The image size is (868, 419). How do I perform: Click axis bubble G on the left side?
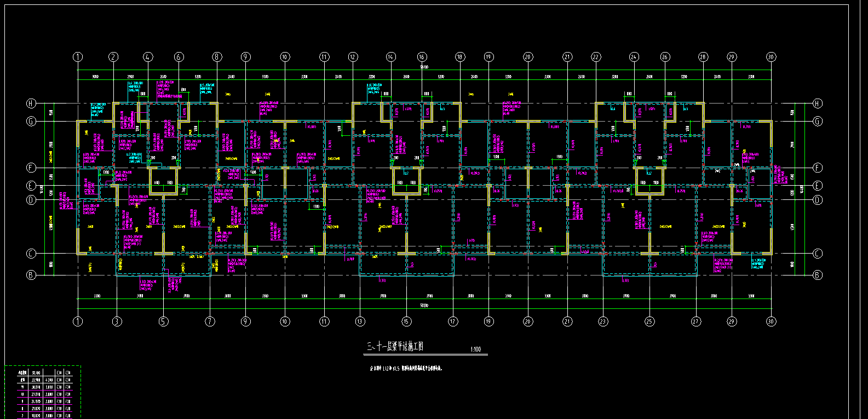coord(32,122)
